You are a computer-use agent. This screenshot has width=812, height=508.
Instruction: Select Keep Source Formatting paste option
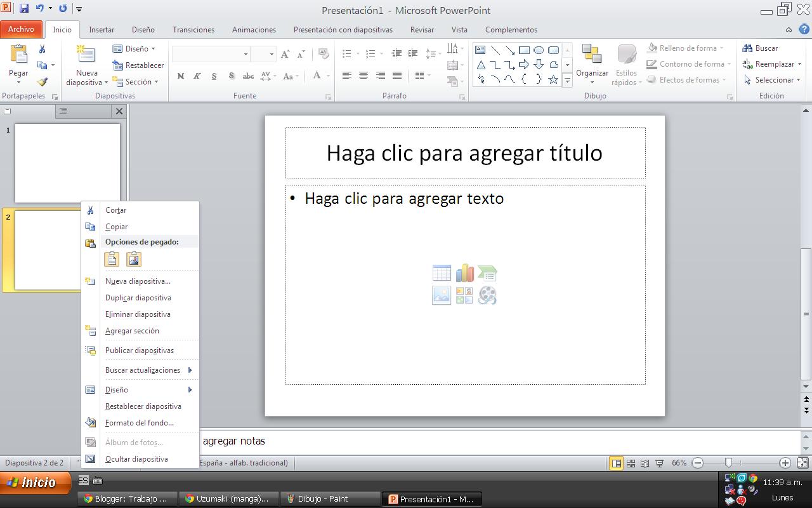[112, 258]
